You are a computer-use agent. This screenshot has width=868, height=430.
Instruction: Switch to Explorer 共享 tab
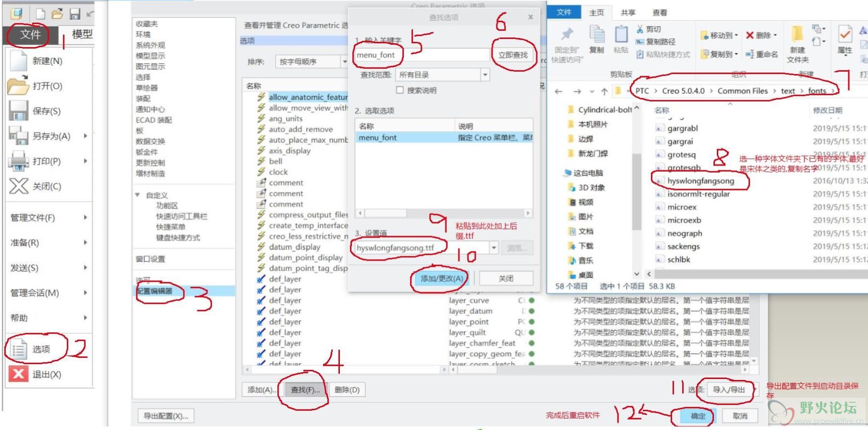coord(628,13)
